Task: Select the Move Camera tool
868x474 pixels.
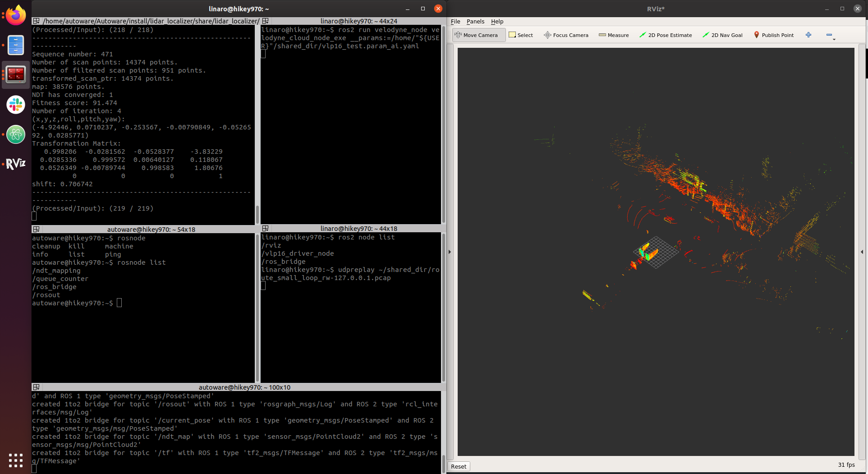Action: [x=476, y=35]
